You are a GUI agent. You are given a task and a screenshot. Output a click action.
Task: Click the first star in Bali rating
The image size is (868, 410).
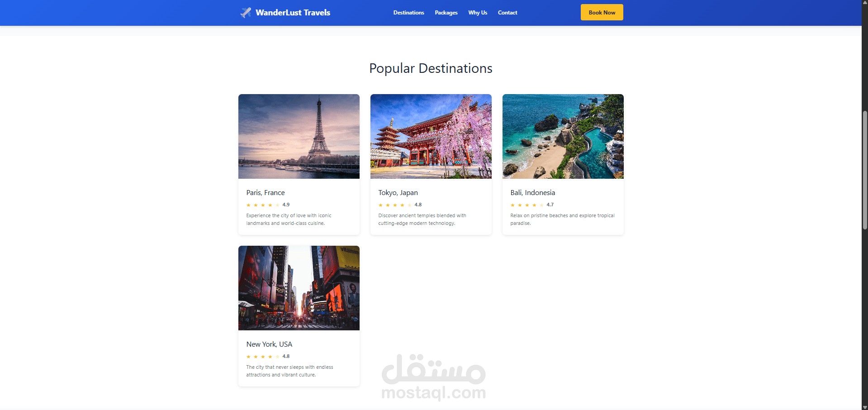(512, 205)
